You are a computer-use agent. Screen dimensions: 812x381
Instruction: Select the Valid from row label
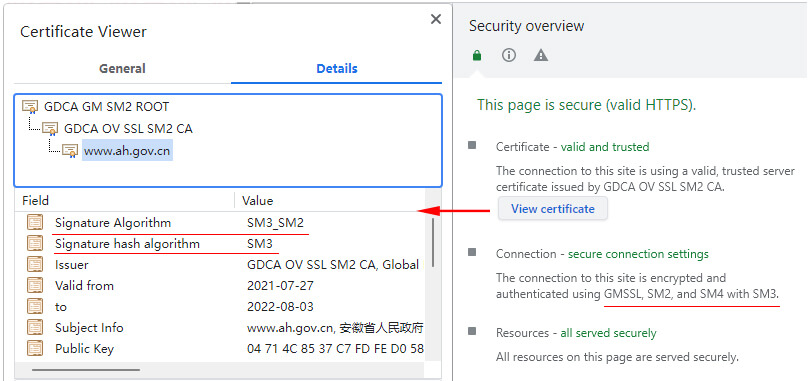point(84,285)
